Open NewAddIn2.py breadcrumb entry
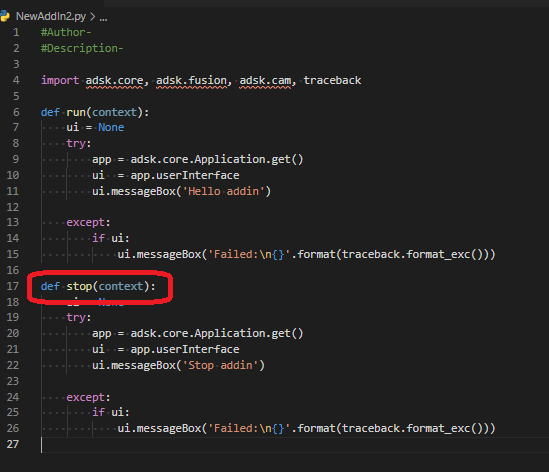This screenshot has width=549, height=472. (51, 16)
